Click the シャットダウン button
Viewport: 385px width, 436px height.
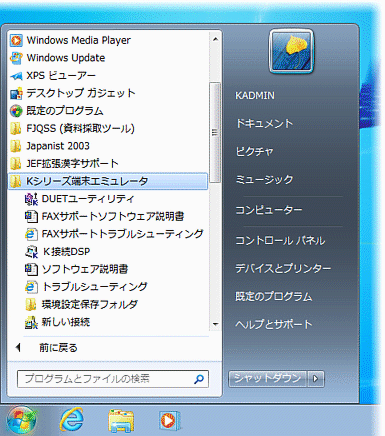[x=268, y=379]
